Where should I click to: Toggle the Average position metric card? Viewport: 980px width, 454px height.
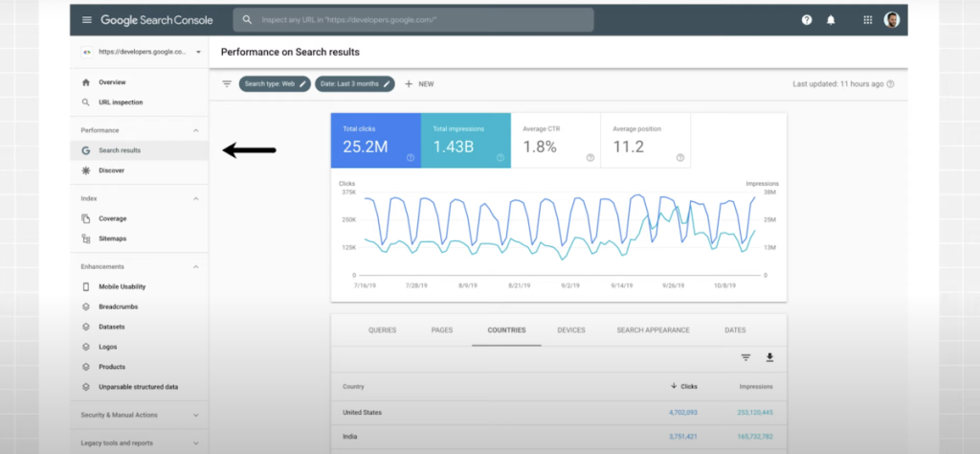click(646, 141)
